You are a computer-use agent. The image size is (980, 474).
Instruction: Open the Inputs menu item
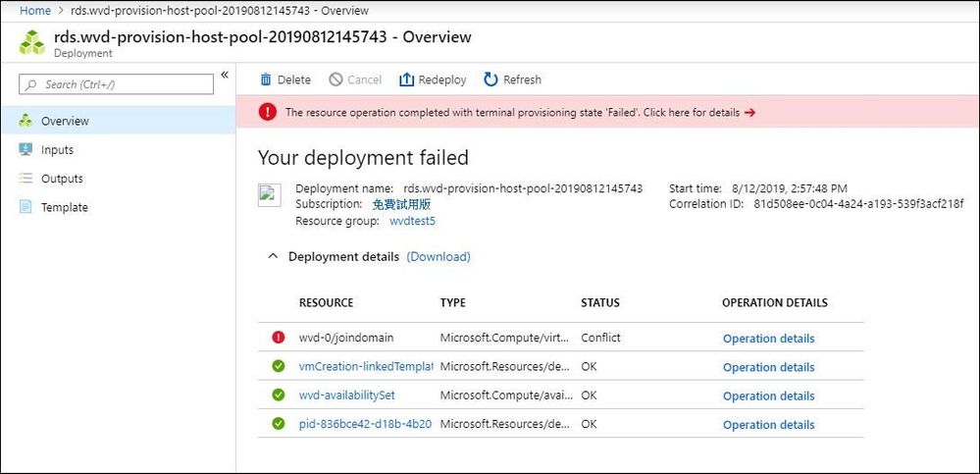pos(118,149)
